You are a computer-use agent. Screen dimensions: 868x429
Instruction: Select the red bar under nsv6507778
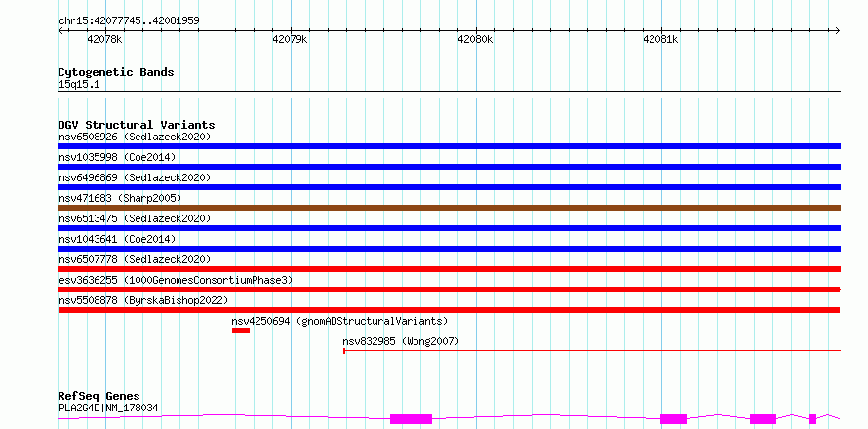(x=449, y=269)
